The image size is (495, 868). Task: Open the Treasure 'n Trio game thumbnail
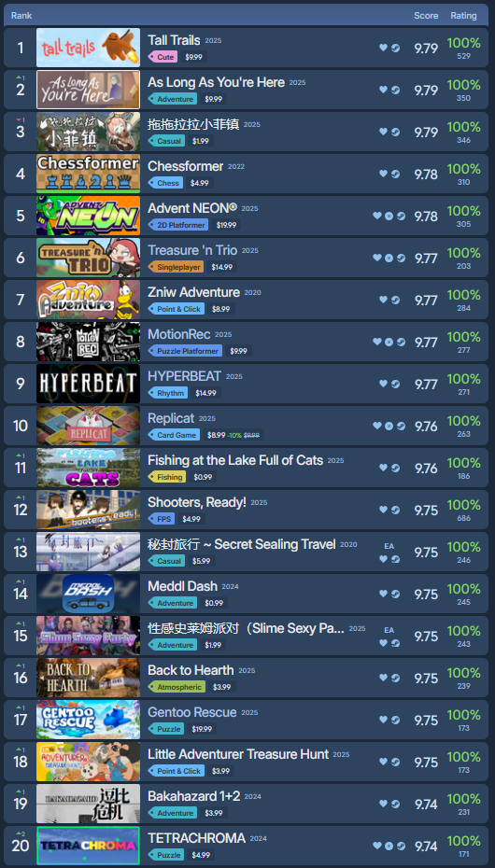point(88,258)
